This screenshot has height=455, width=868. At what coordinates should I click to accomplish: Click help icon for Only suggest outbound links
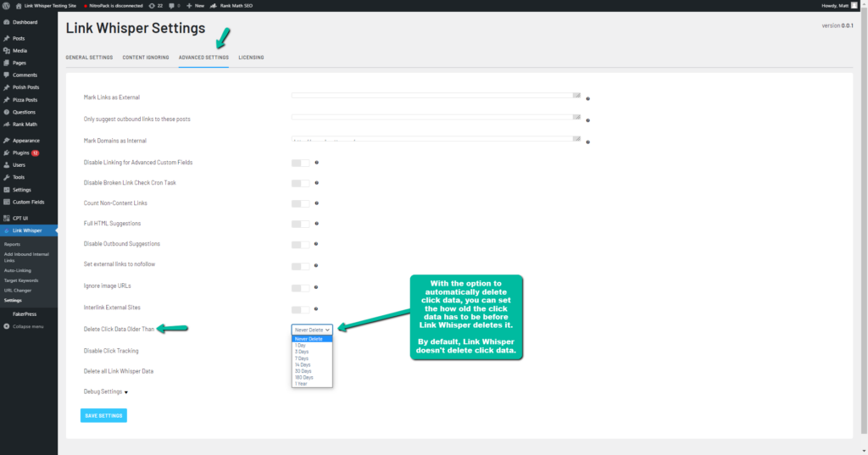tap(588, 120)
